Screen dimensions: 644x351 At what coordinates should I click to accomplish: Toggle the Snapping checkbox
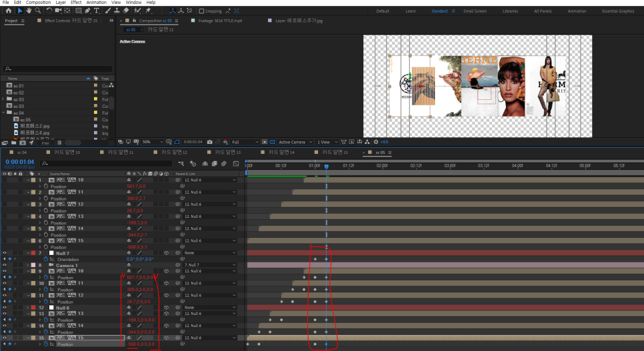coord(201,11)
